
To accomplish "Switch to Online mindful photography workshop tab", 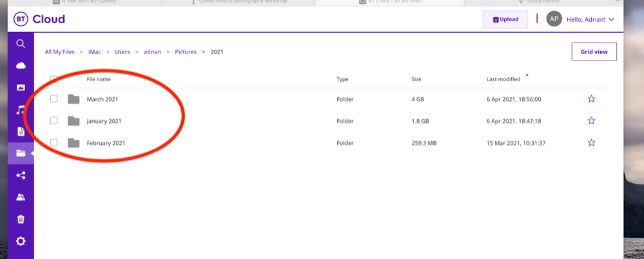I will pyautogui.click(x=239, y=2).
